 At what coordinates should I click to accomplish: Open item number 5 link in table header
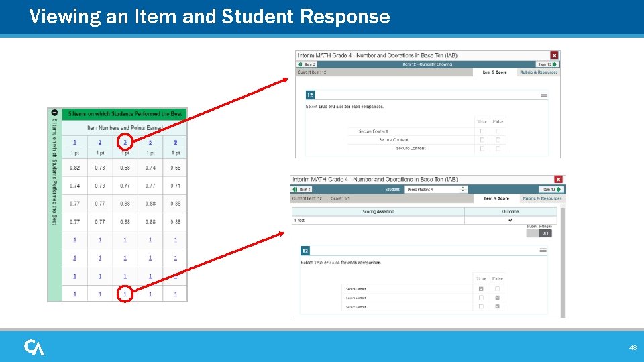point(150,142)
